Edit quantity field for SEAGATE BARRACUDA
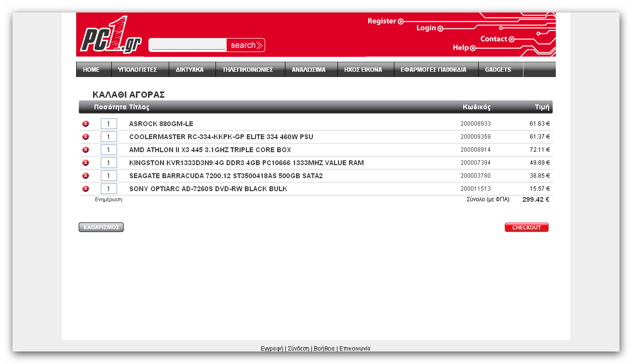This screenshot has height=364, width=632. (109, 176)
